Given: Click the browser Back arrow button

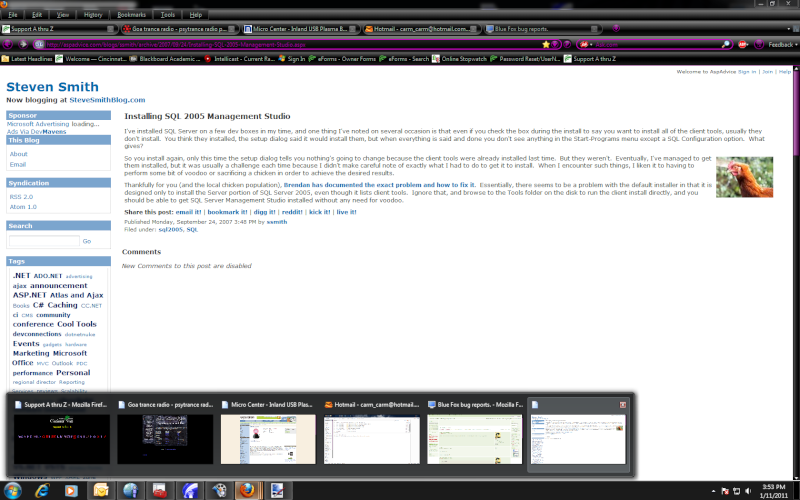Looking at the screenshot, I should point(8,44).
